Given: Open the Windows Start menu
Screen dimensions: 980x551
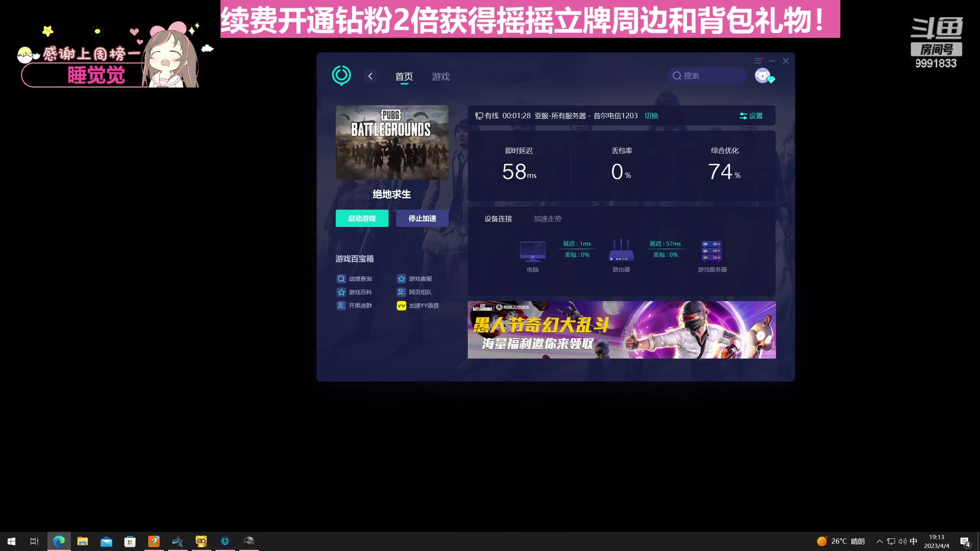Looking at the screenshot, I should [11, 541].
